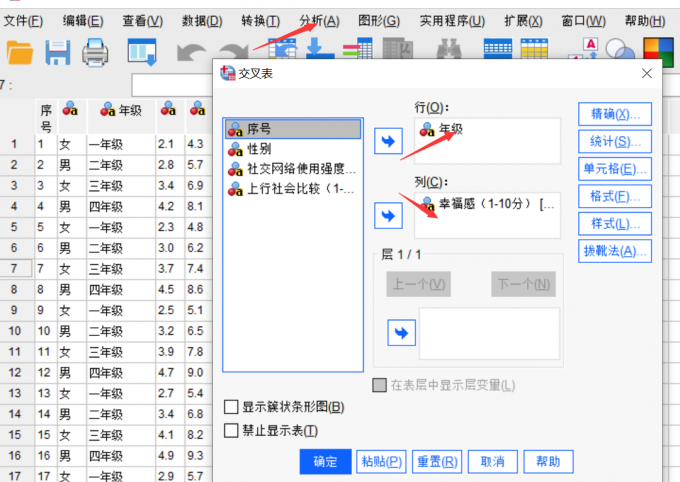Click row header 7 in data view
This screenshot has width=680, height=482.
15,269
